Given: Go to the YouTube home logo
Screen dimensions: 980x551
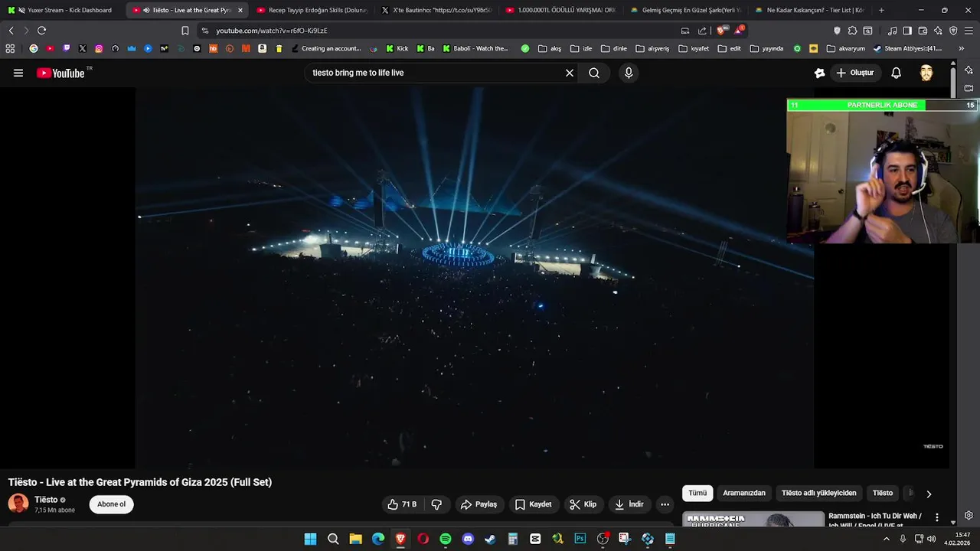Looking at the screenshot, I should pyautogui.click(x=61, y=73).
